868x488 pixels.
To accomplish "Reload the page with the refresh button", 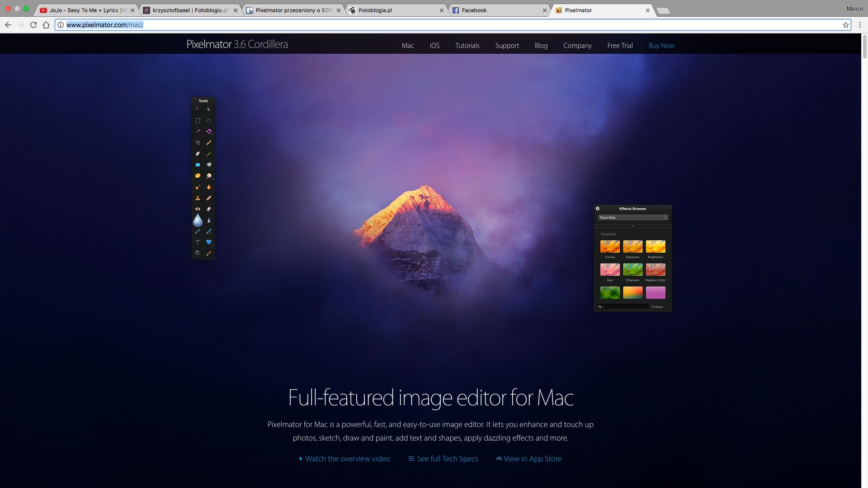I will (x=33, y=25).
